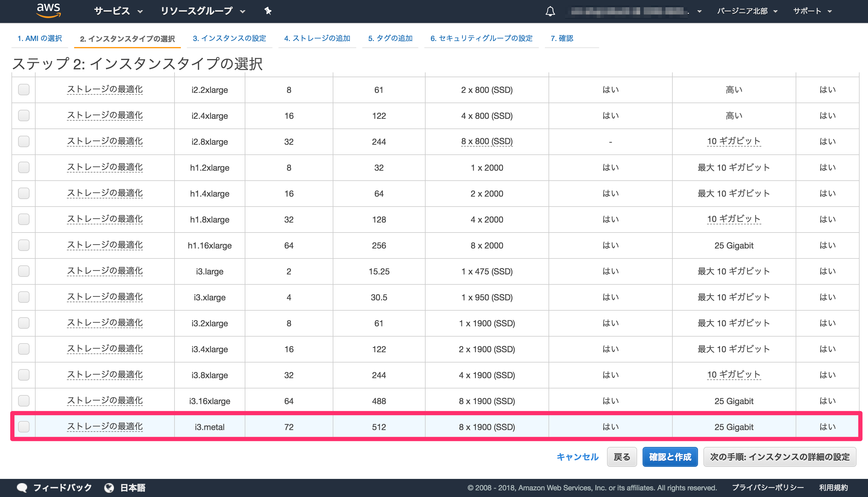Click the キャンセル link
868x497 pixels.
(x=577, y=457)
